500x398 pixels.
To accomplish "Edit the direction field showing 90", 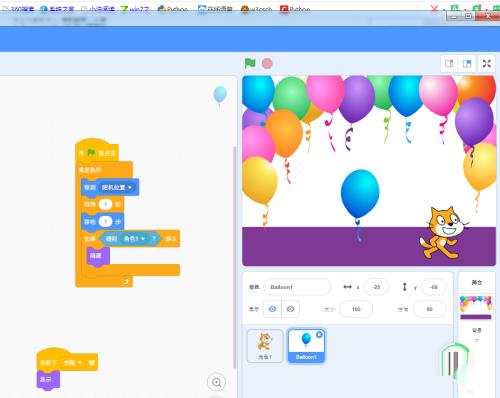I will [x=429, y=309].
